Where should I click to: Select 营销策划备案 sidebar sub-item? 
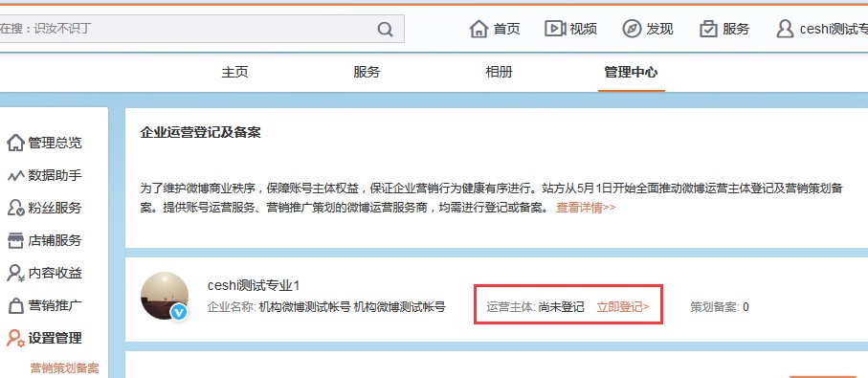(64, 368)
